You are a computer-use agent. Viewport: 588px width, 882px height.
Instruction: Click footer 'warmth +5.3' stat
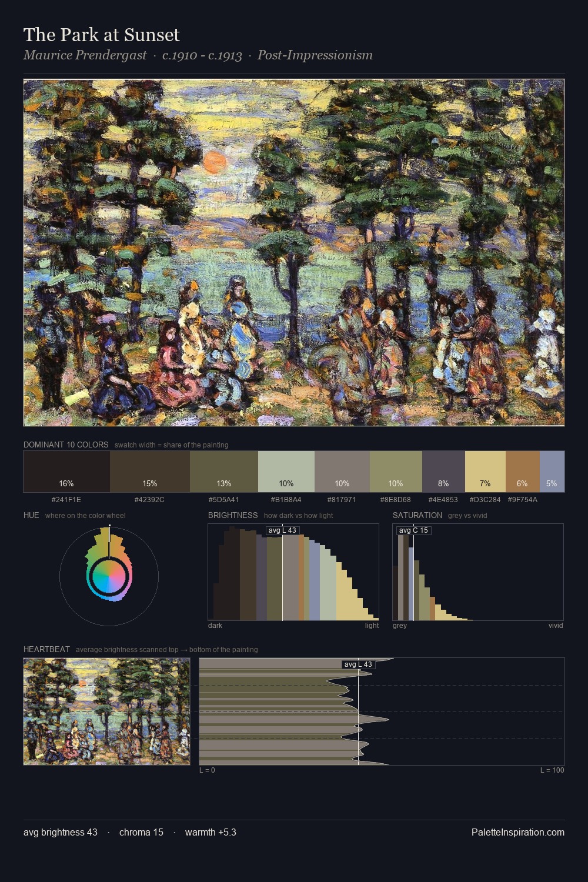211,832
